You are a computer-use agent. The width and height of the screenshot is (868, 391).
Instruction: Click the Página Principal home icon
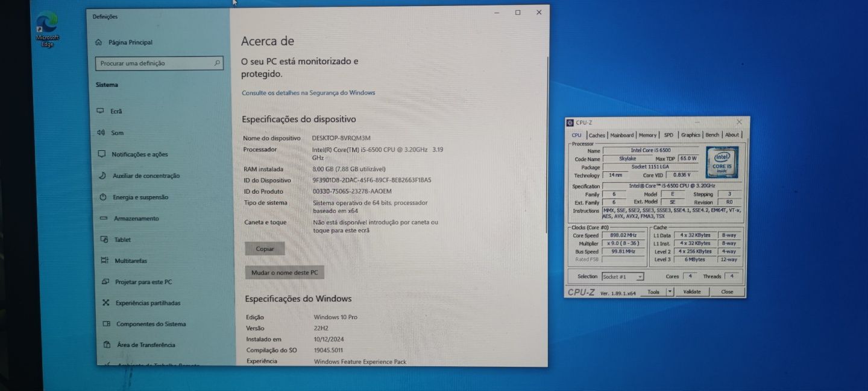click(99, 42)
